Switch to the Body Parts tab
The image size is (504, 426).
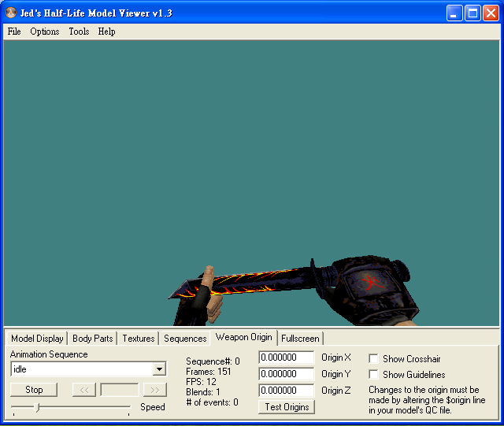tap(93, 339)
